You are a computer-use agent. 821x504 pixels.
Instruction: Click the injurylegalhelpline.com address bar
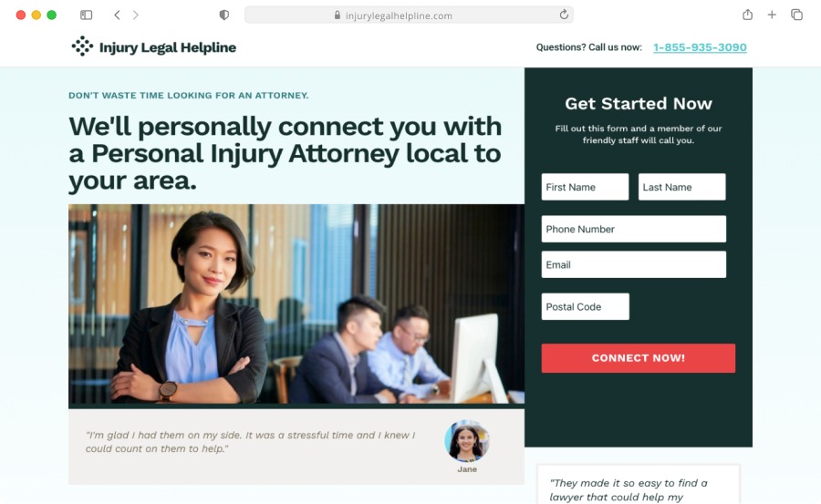(409, 15)
